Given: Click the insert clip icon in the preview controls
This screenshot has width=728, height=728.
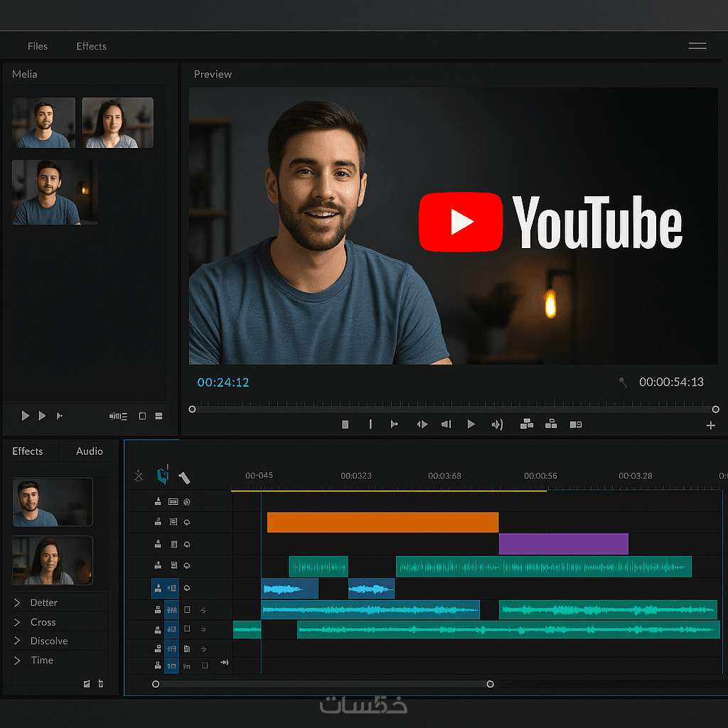Looking at the screenshot, I should pyautogui.click(x=527, y=424).
